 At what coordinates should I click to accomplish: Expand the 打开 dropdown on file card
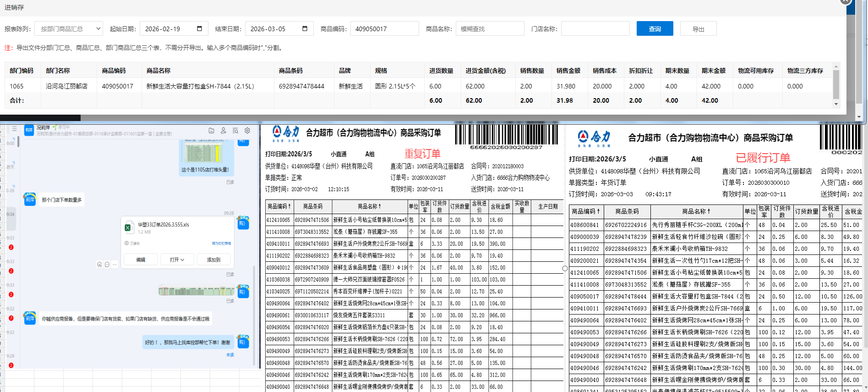tap(177, 259)
